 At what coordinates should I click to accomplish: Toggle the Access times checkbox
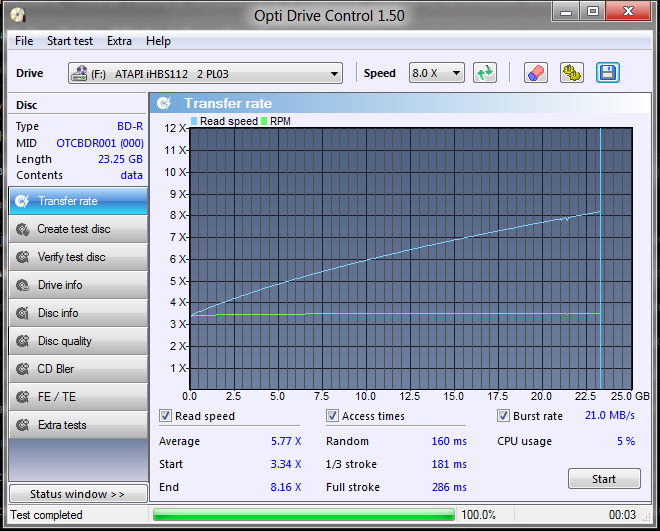[332, 416]
